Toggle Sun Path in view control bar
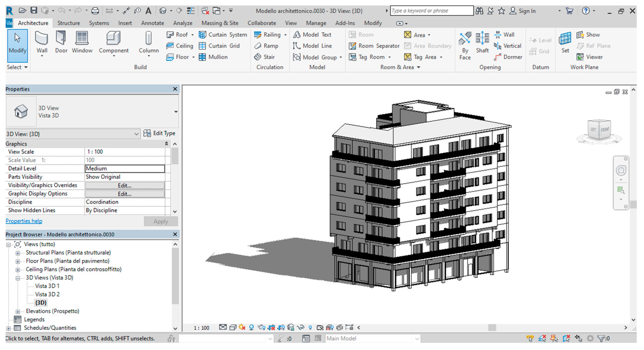 click(242, 327)
